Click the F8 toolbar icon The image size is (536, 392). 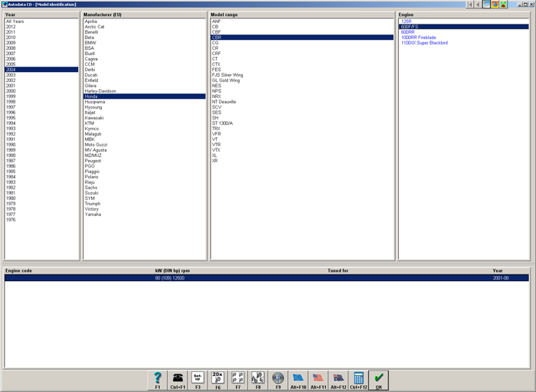[258, 380]
